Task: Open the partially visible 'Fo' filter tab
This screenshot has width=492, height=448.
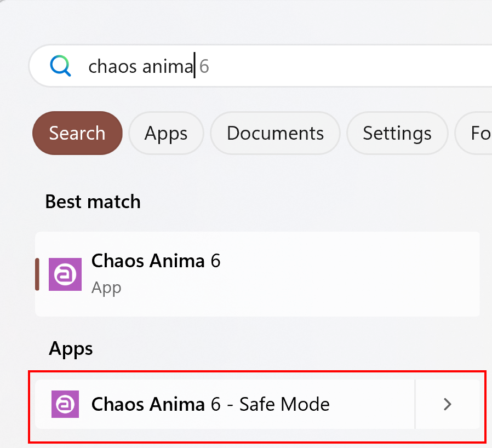Action: tap(474, 133)
